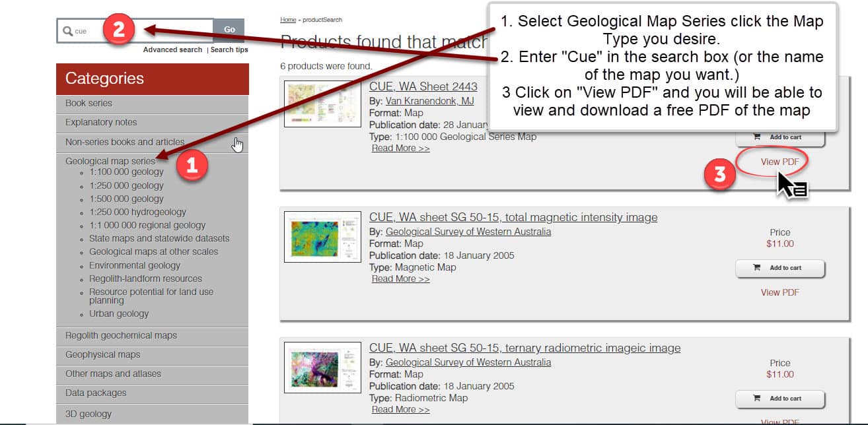This screenshot has height=425, width=868.
Task: Select the Explanatory notes category
Action: (x=152, y=123)
